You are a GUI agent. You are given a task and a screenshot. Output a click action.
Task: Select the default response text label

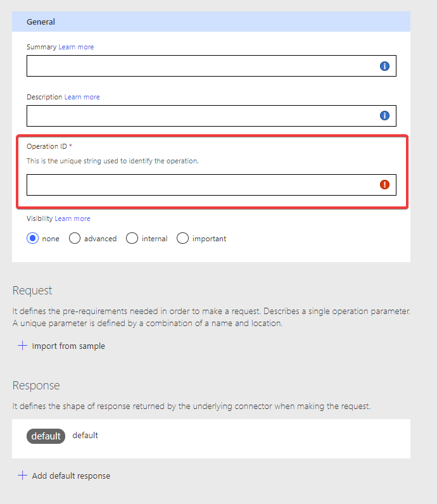[x=85, y=436]
